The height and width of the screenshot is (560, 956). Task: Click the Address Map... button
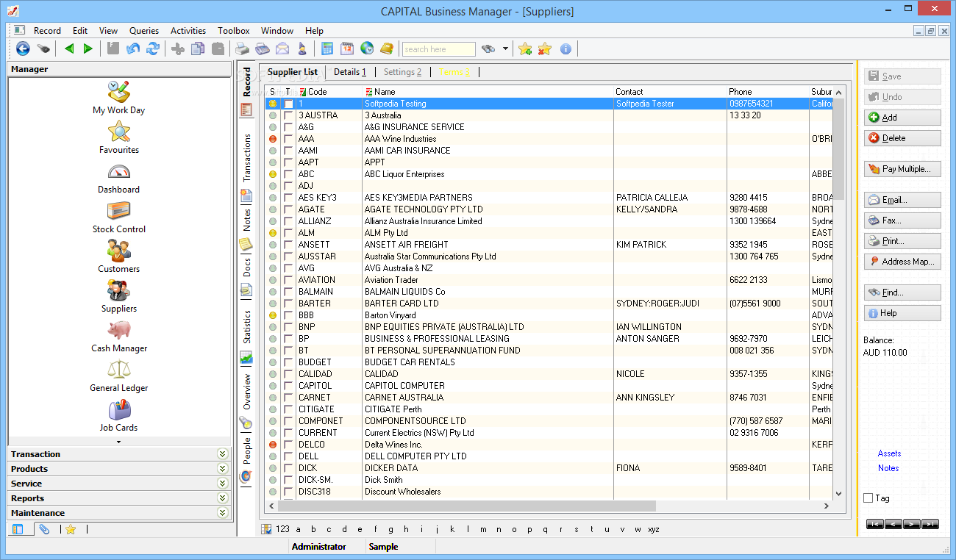pyautogui.click(x=902, y=262)
